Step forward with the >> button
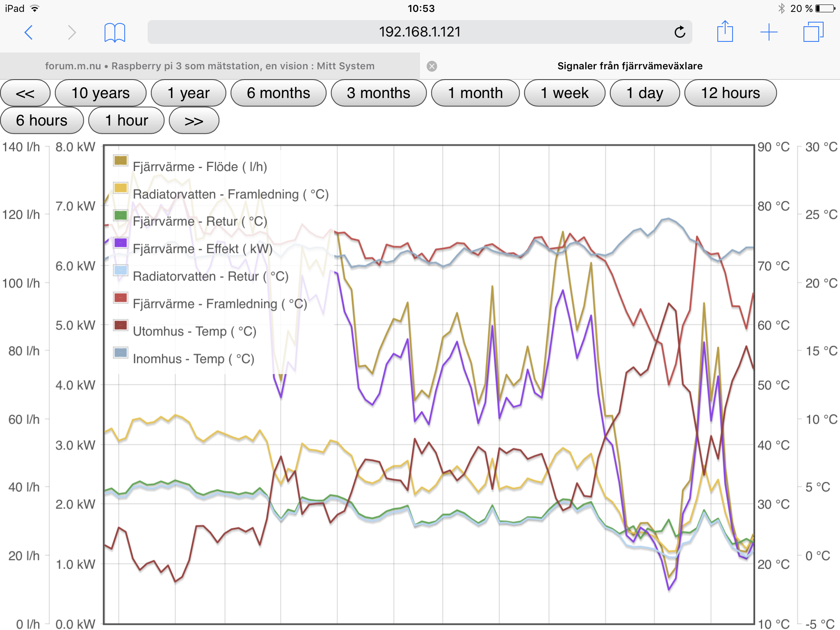Image resolution: width=840 pixels, height=630 pixels. 194,121
